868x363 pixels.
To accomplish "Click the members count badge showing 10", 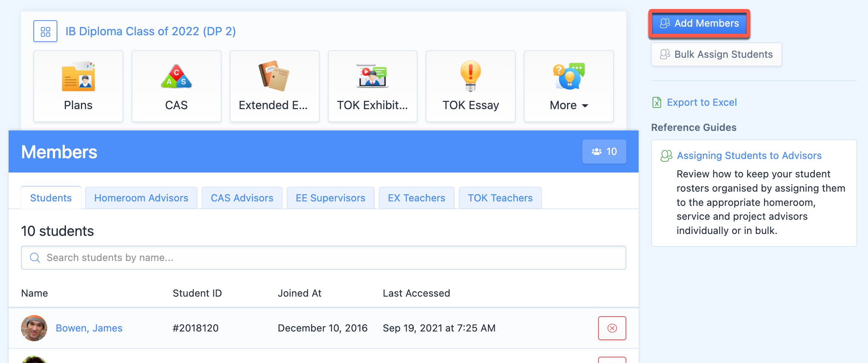I will [x=604, y=151].
